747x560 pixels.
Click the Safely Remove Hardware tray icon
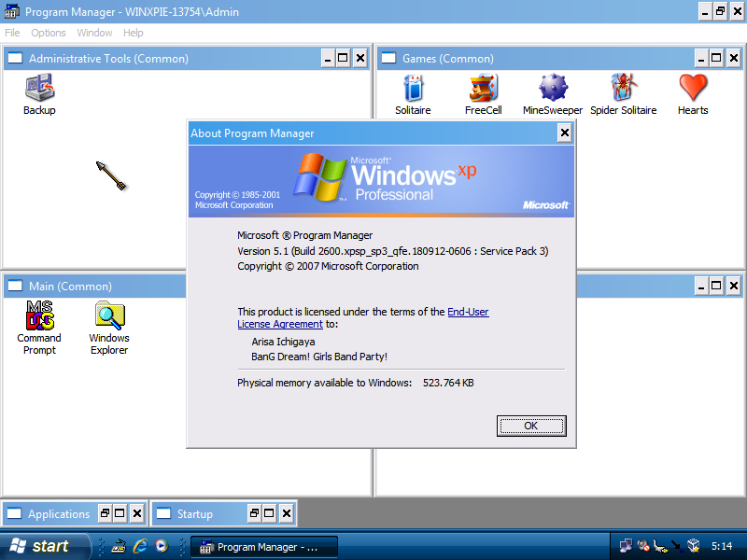click(660, 546)
